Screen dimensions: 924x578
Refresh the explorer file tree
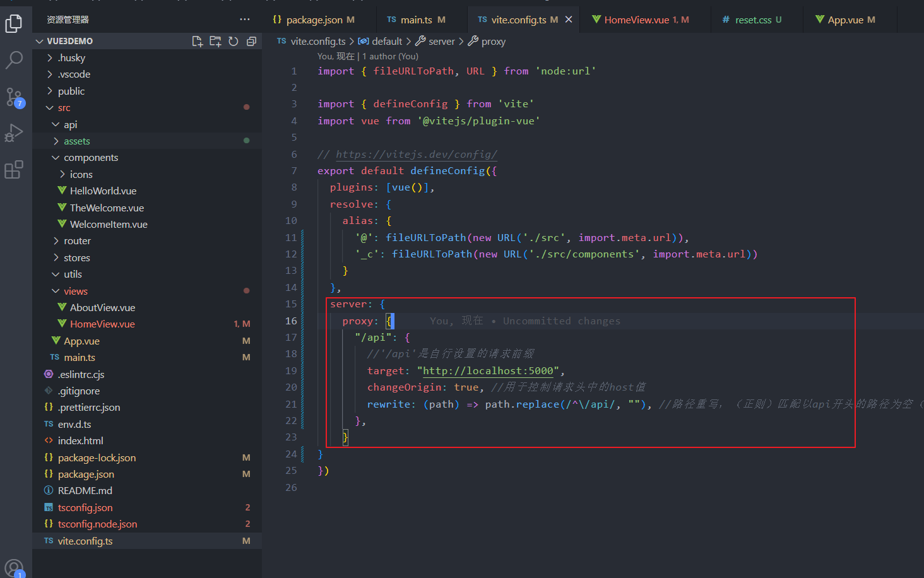point(234,41)
